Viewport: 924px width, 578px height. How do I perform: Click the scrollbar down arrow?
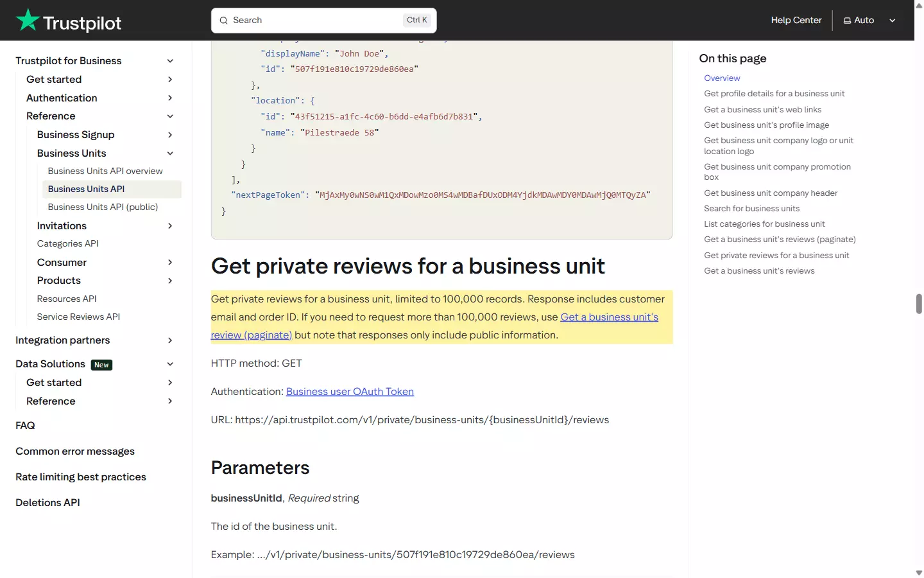coord(919,573)
